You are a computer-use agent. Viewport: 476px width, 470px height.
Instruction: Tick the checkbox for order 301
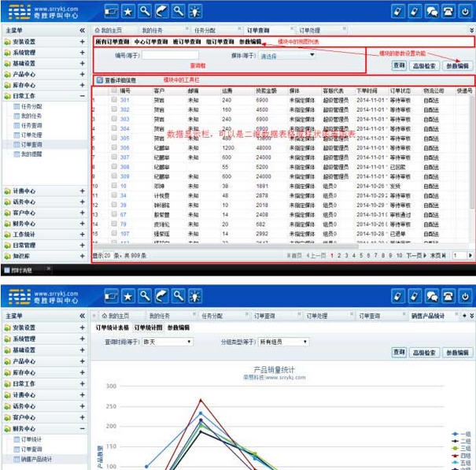[114, 101]
